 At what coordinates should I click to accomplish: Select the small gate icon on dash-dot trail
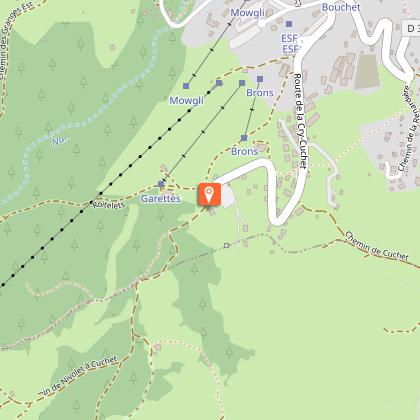226,246
